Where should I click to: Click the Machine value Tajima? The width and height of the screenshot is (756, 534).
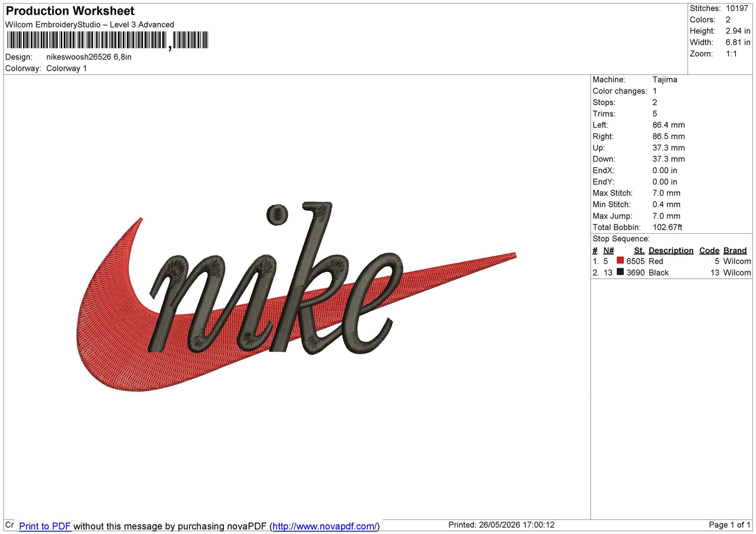coord(664,79)
